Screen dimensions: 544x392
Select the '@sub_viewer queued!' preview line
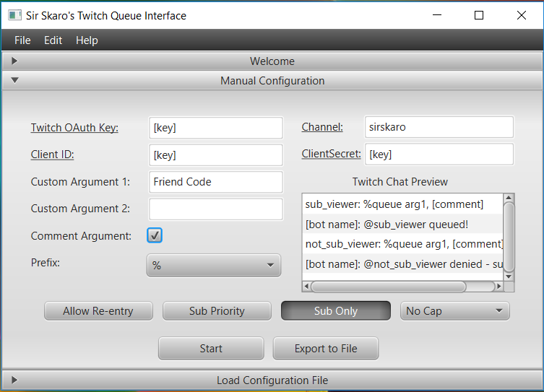pos(402,225)
